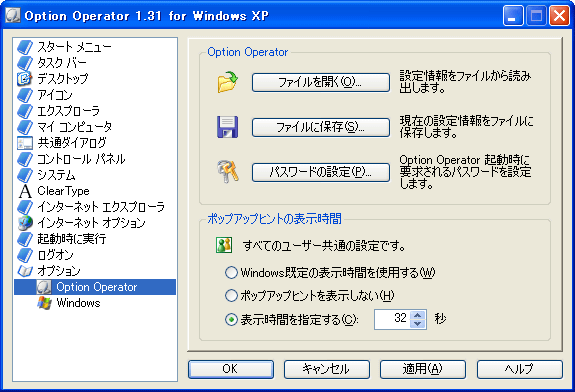This screenshot has width=575, height=392.
Task: Select システム text in tree
Action: (56, 175)
